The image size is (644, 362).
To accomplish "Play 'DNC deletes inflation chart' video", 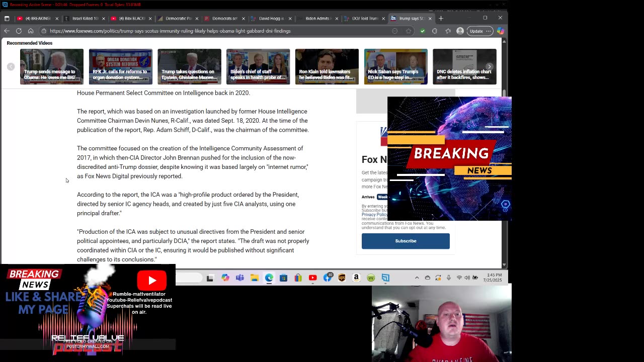I will click(464, 66).
